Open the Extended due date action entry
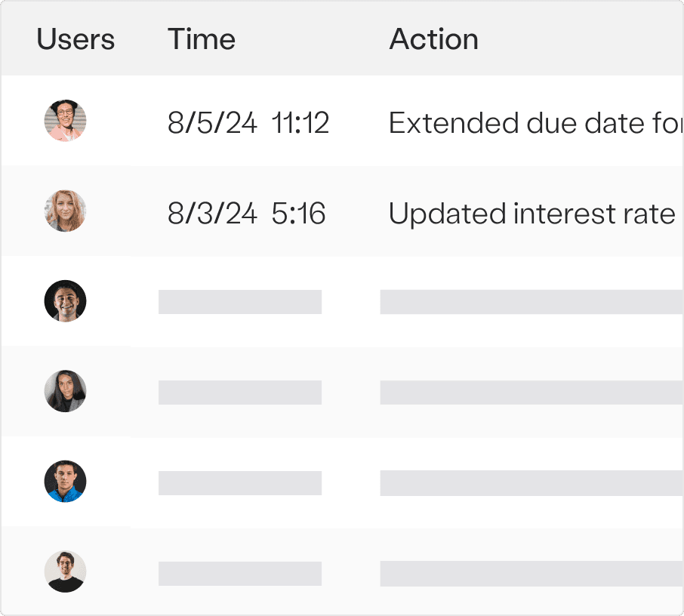 [536, 123]
